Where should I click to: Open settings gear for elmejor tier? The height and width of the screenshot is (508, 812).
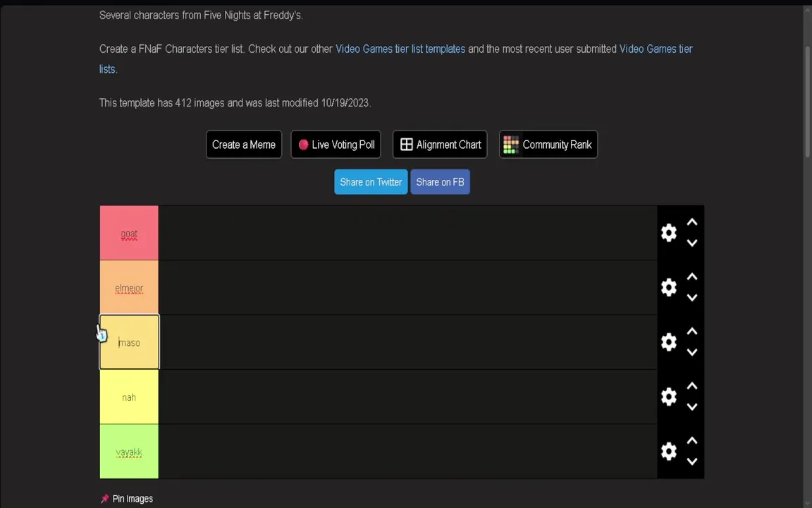point(668,287)
